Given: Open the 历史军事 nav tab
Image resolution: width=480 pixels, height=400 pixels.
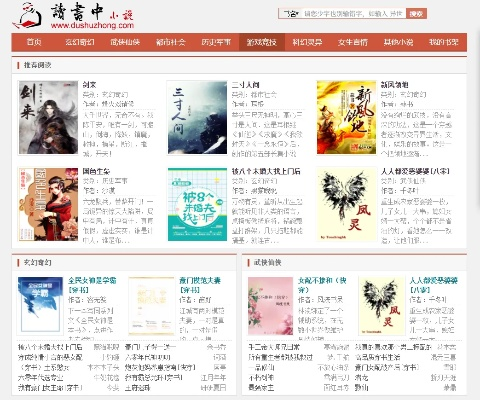Looking at the screenshot, I should [x=216, y=42].
